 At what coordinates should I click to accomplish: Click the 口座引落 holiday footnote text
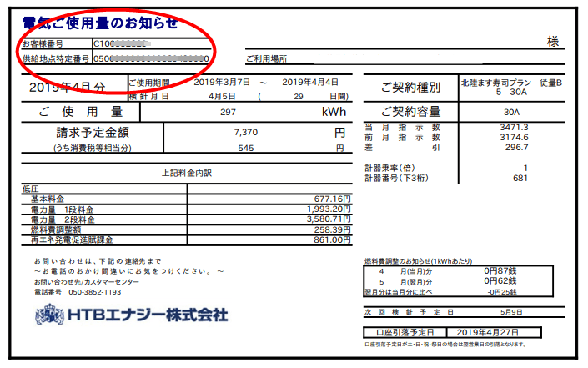[x=445, y=345]
